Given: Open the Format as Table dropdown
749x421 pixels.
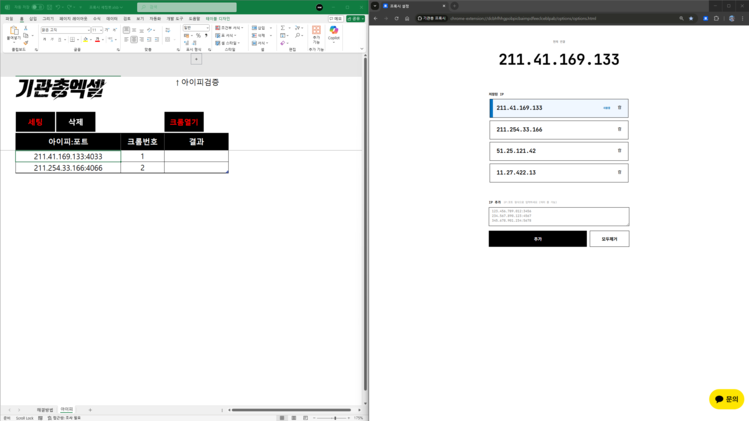Looking at the screenshot, I should point(225,35).
